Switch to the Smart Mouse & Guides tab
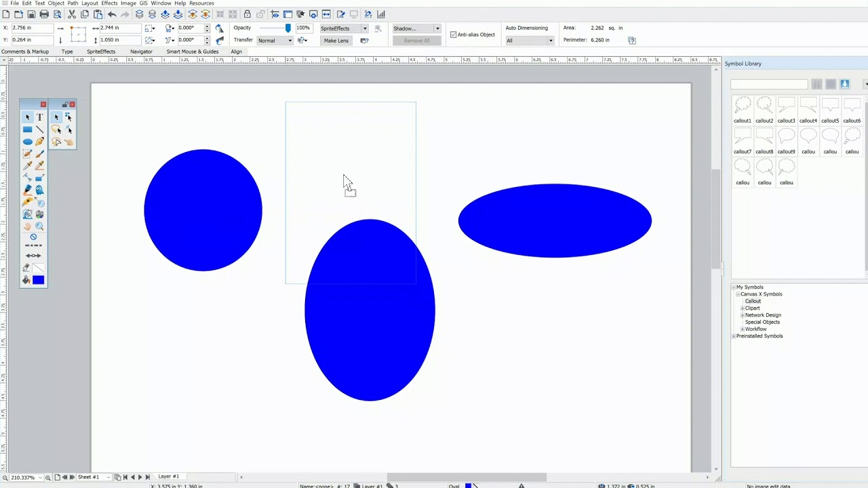Image resolution: width=868 pixels, height=488 pixels. (193, 52)
